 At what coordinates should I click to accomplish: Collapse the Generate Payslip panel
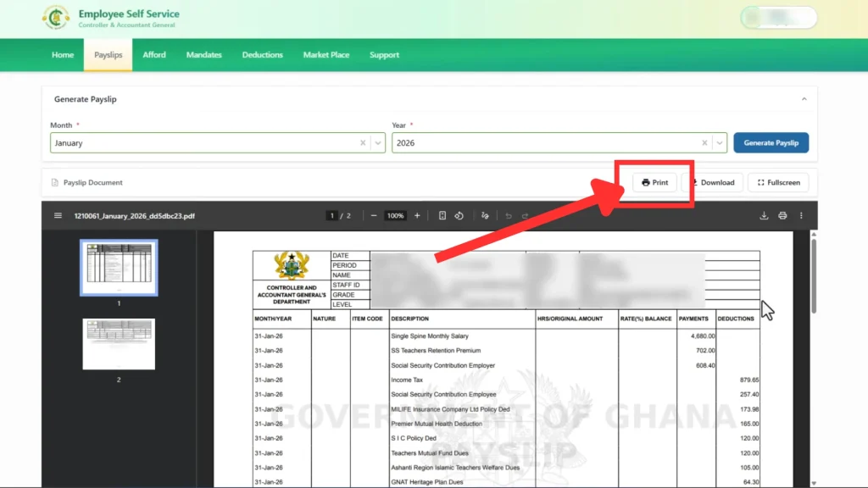(804, 99)
